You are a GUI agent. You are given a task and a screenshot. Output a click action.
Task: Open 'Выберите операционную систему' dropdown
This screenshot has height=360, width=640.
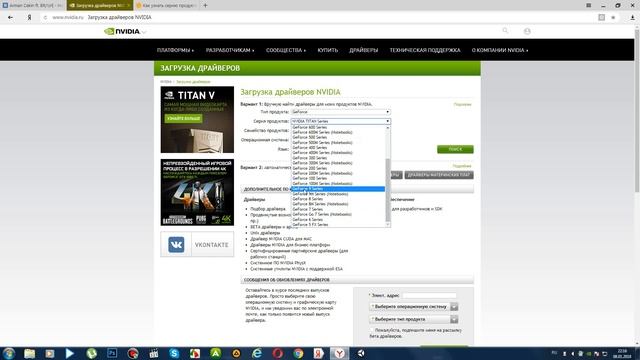click(x=413, y=307)
